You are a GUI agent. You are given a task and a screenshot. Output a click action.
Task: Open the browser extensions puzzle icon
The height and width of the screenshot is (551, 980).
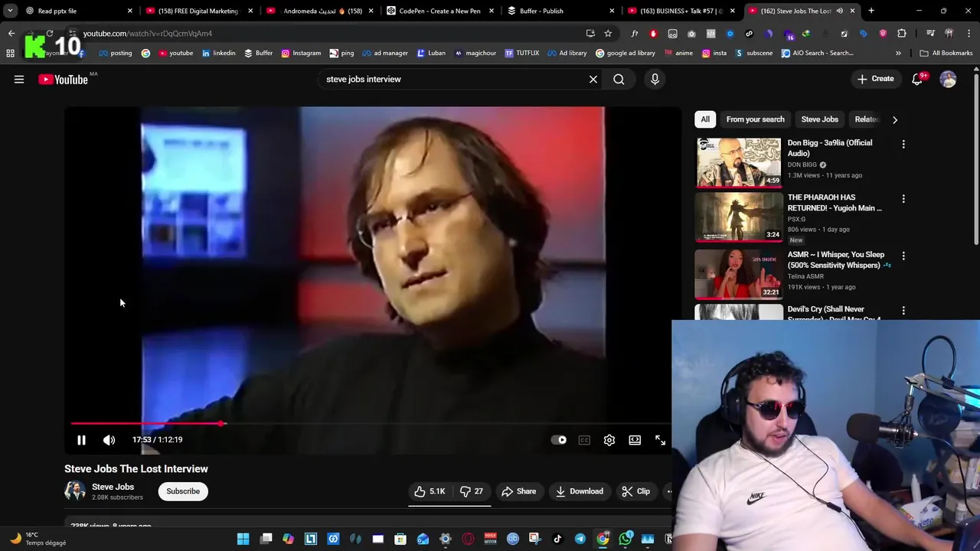pos(901,34)
